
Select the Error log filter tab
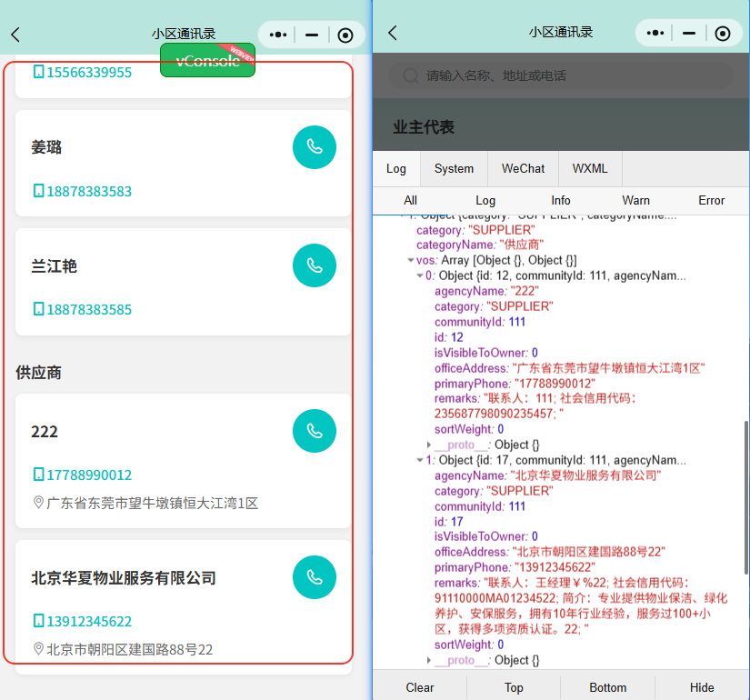[711, 200]
